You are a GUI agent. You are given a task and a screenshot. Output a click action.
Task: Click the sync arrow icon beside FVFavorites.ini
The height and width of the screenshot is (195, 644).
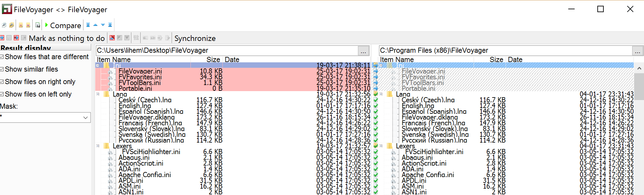pyautogui.click(x=376, y=77)
